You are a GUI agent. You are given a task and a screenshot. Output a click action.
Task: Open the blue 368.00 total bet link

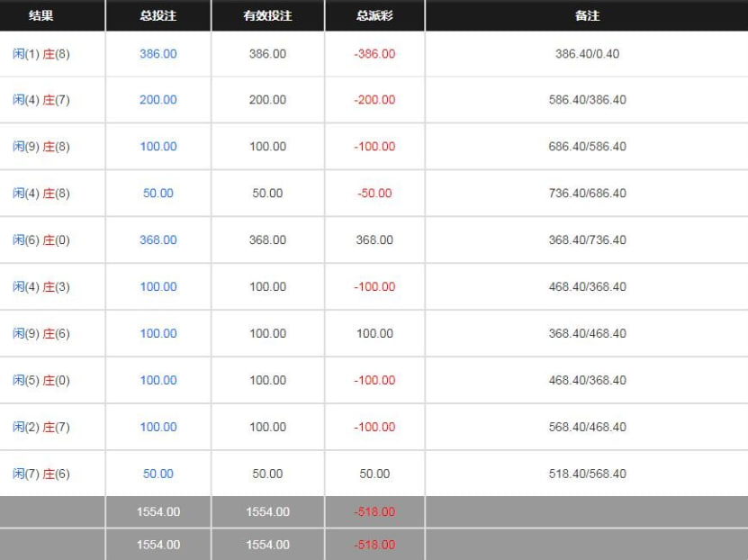[158, 240]
